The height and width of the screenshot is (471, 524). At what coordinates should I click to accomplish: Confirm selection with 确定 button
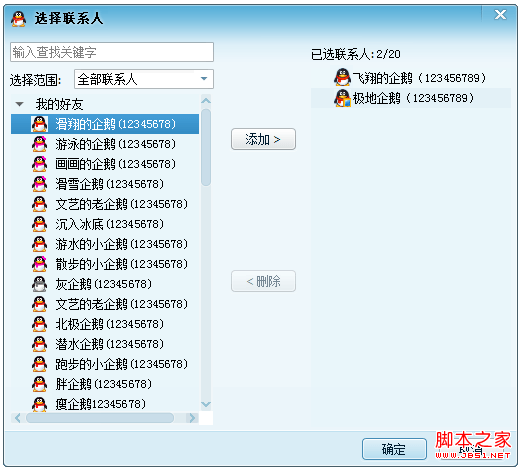coord(394,449)
